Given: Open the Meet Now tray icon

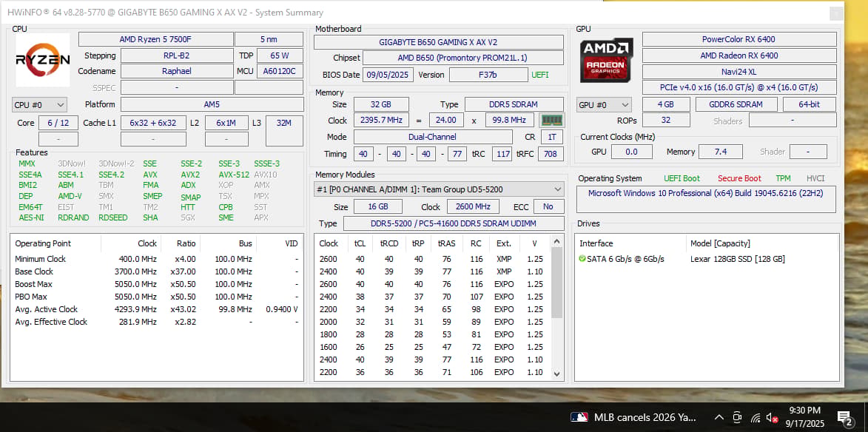Looking at the screenshot, I should pos(737,417).
